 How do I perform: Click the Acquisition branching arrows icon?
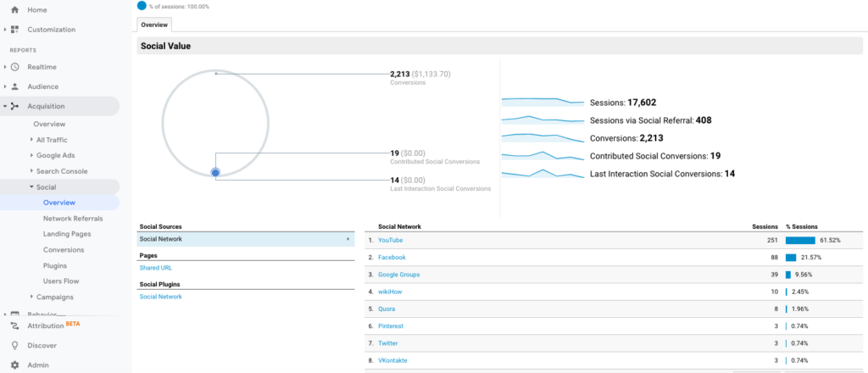[14, 106]
